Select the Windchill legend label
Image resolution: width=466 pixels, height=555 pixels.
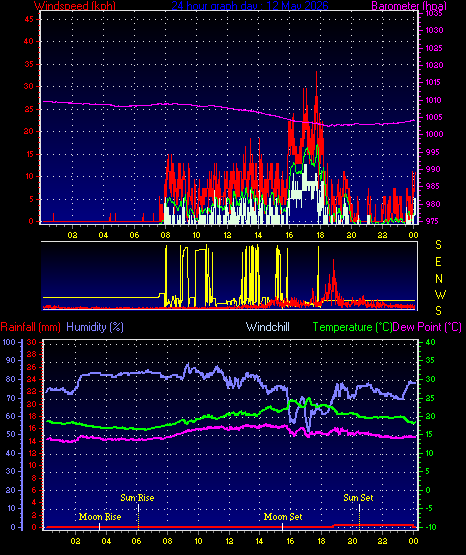click(x=267, y=327)
